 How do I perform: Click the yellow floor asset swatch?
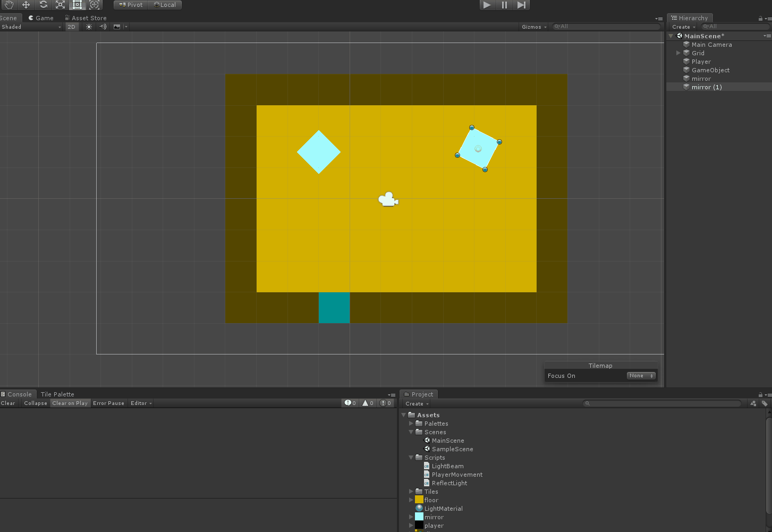[419, 500]
